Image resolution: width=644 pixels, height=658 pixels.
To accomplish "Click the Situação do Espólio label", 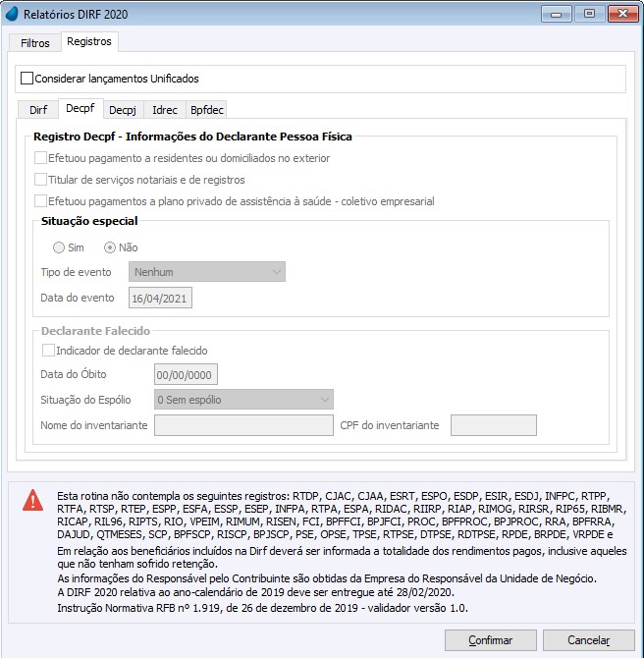I will pyautogui.click(x=85, y=400).
